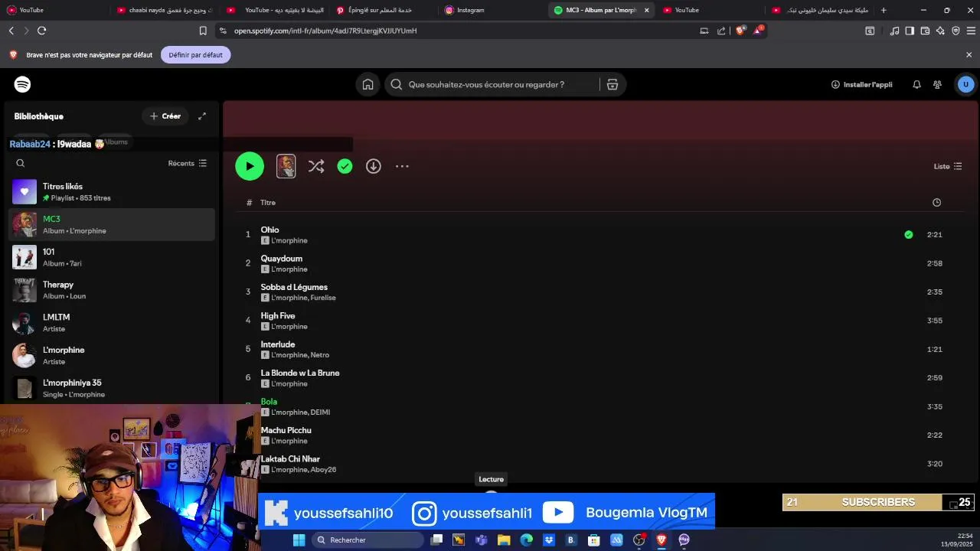The image size is (980, 551).
Task: Open the Brave hamburger menu
Action: tap(971, 31)
